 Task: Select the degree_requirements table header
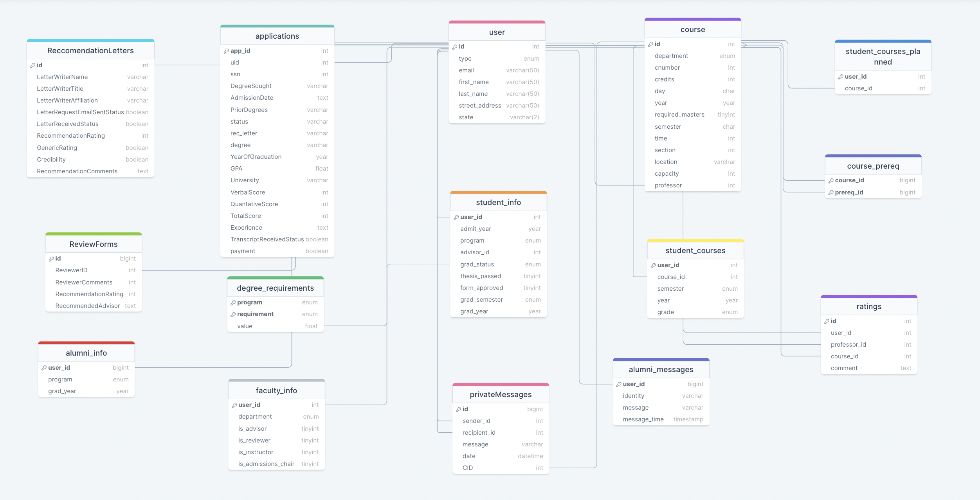(276, 288)
